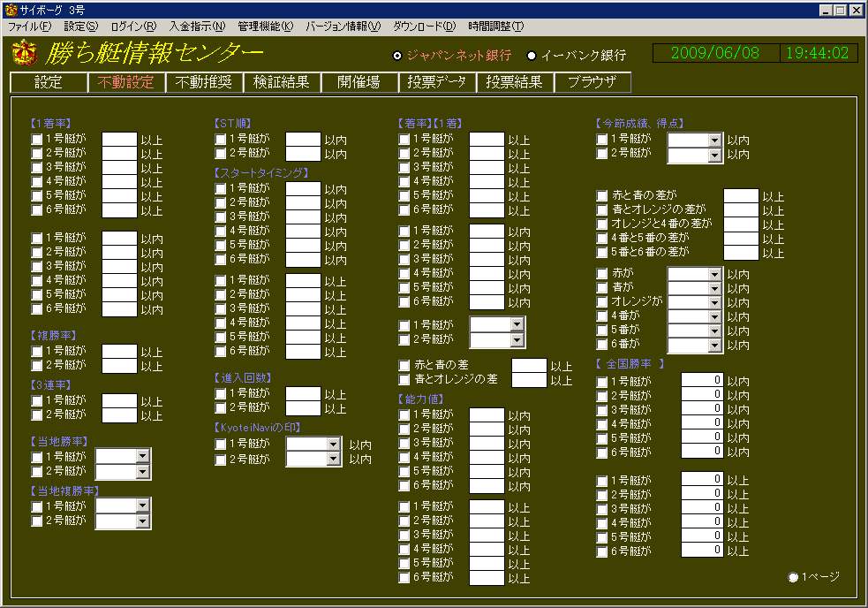The width and height of the screenshot is (868, 608).
Task: Open the 4番が 以内 dropdown
Action: [x=714, y=317]
